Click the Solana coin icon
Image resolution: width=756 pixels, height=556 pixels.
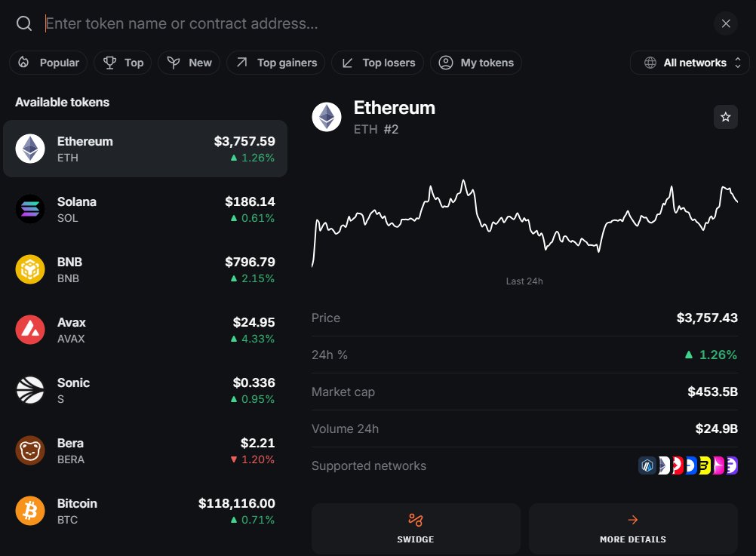tap(30, 209)
